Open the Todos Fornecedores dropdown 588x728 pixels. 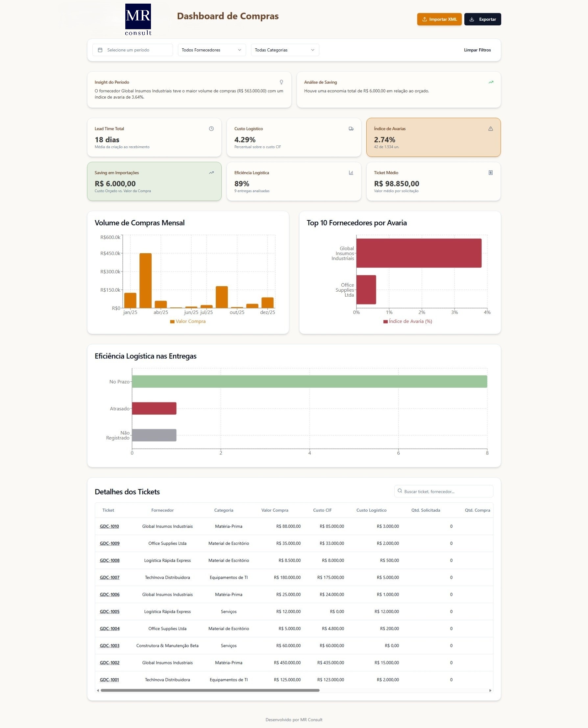(211, 50)
